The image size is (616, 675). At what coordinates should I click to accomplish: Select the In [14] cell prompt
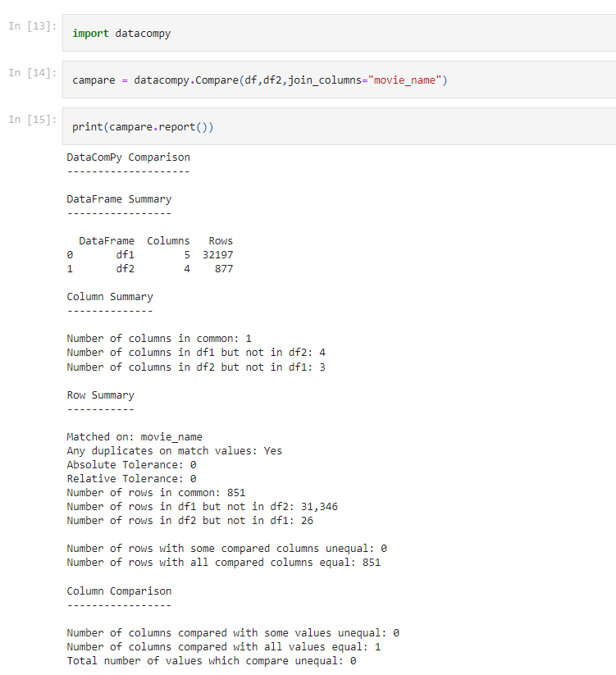pos(32,73)
